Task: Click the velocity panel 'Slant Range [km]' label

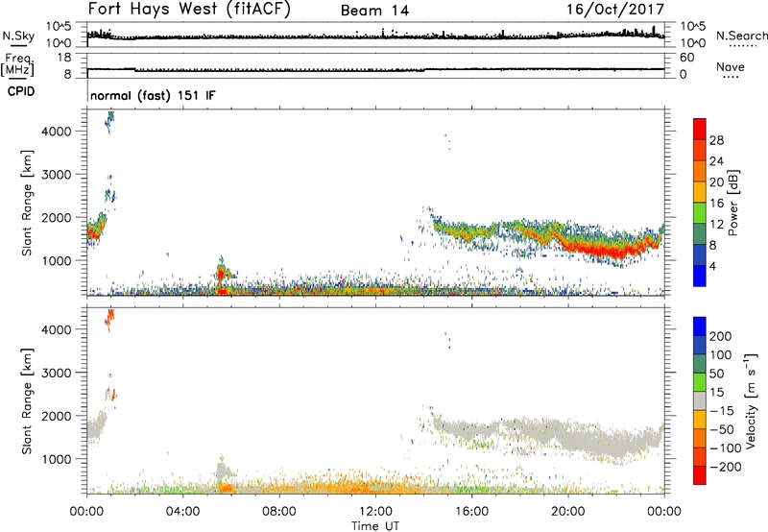Action: pos(27,401)
